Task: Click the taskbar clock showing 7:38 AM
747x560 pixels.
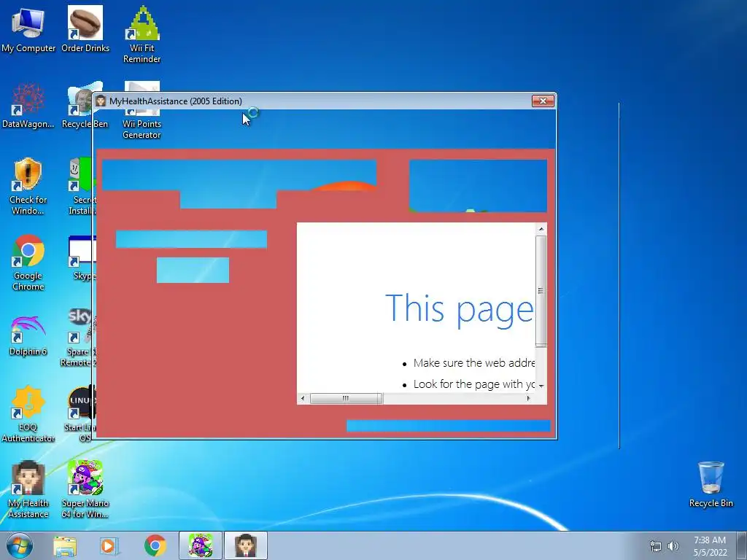Action: click(710, 546)
